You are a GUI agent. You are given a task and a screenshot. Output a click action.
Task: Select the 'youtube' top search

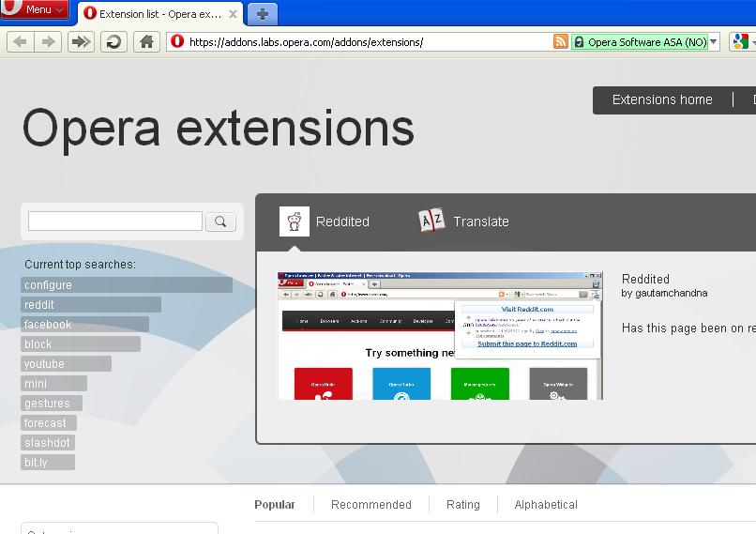pyautogui.click(x=66, y=364)
